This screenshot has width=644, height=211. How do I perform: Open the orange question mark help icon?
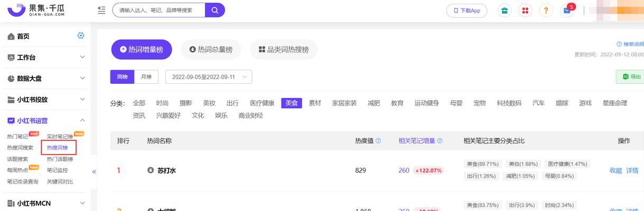coord(546,11)
